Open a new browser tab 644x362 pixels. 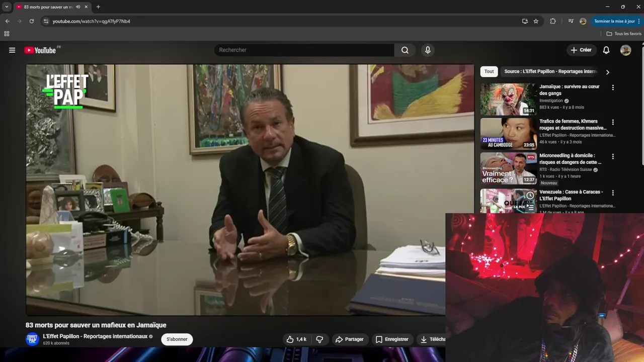point(98,7)
